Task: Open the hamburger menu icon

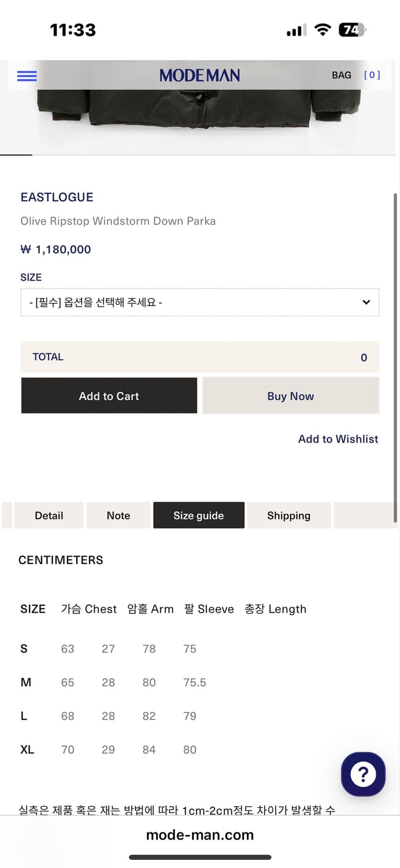Action: point(27,76)
